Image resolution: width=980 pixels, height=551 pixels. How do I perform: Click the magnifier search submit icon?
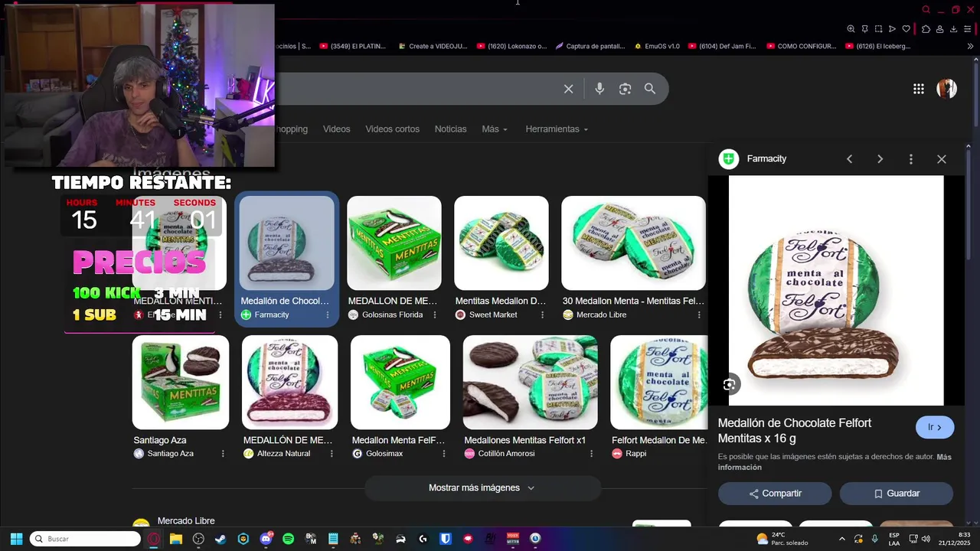[x=649, y=89]
